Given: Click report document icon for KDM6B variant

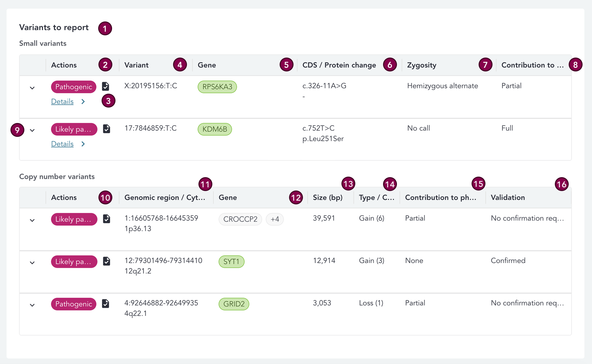Looking at the screenshot, I should click(107, 129).
